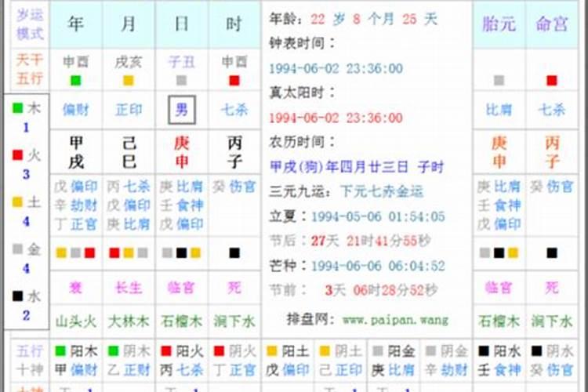Open the www.paipan.wang website link
The width and height of the screenshot is (588, 392).
tap(395, 320)
